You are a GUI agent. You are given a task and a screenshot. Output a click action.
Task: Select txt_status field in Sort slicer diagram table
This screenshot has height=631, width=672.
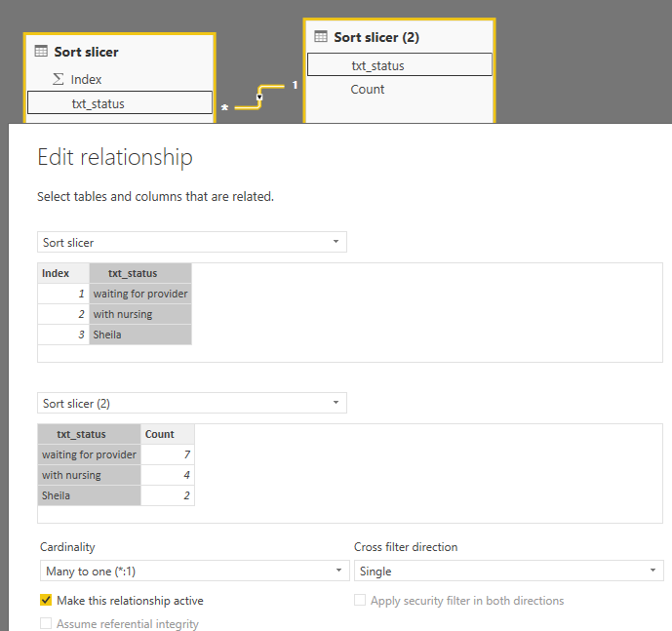click(x=120, y=102)
